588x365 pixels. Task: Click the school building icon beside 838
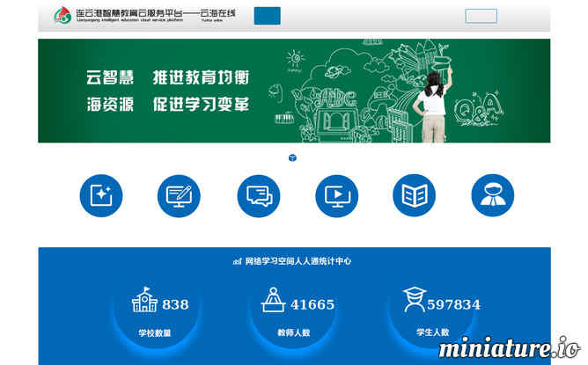[x=144, y=299]
